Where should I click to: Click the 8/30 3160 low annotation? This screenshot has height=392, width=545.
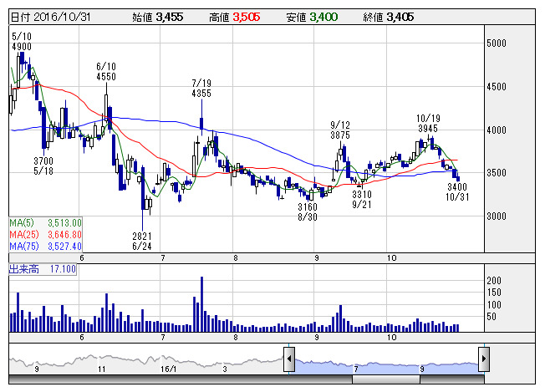pyautogui.click(x=308, y=211)
